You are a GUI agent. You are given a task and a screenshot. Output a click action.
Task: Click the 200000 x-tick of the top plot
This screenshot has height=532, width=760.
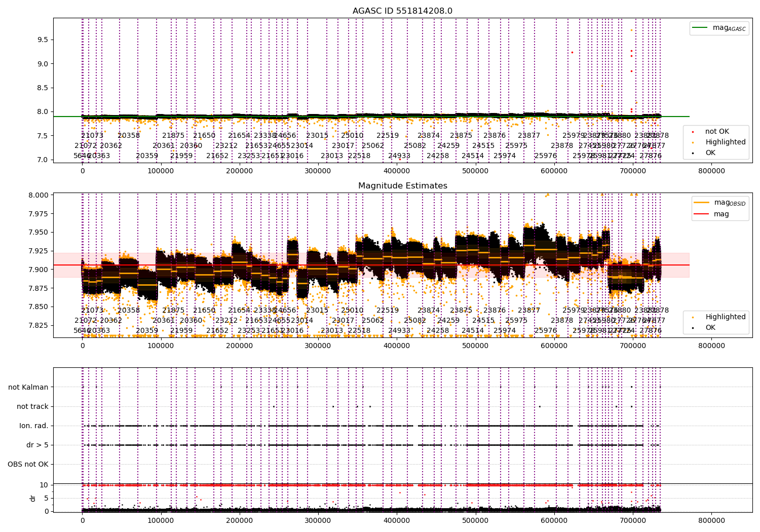point(240,171)
